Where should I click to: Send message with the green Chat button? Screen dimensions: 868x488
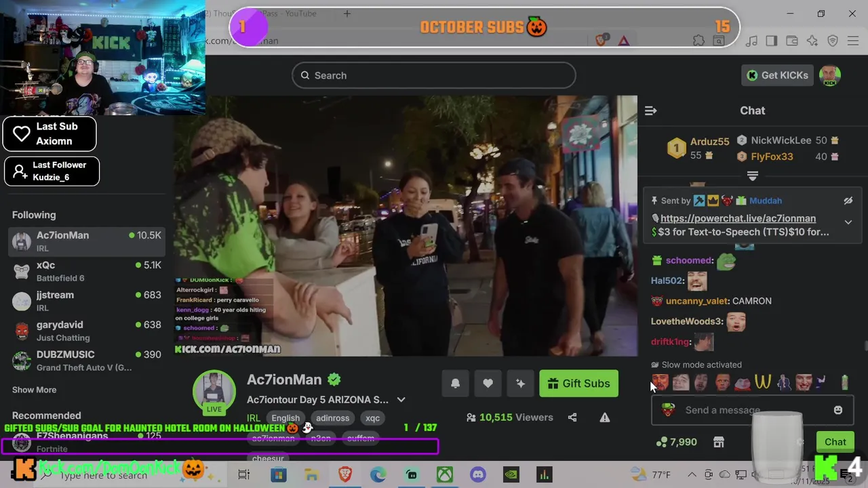(x=835, y=442)
